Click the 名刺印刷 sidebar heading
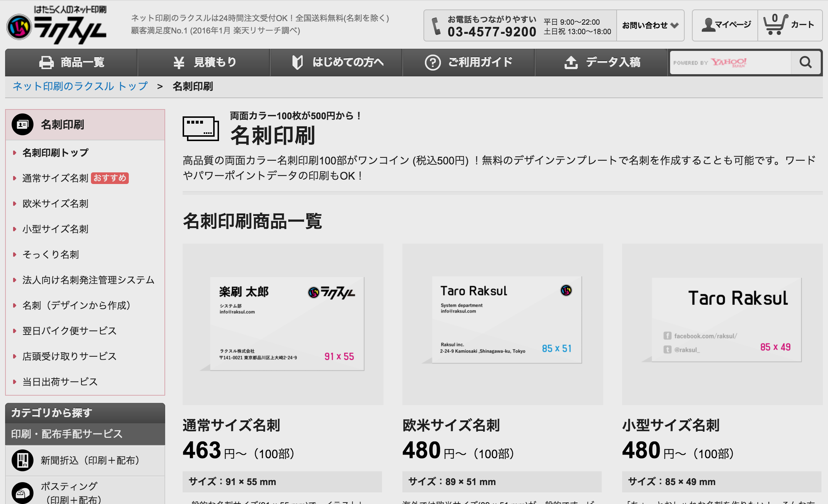This screenshot has width=828, height=504. point(62,125)
